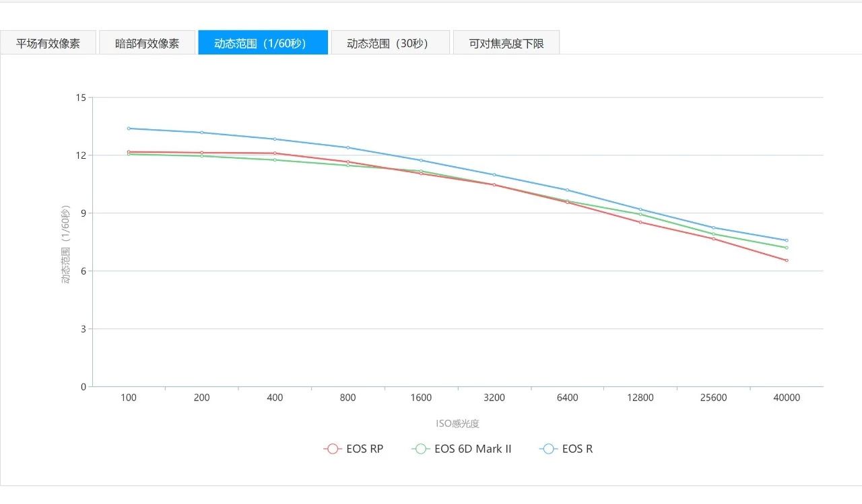Click the green EOS 6D Mark II legend marker
This screenshot has height=504, width=862.
(420, 449)
